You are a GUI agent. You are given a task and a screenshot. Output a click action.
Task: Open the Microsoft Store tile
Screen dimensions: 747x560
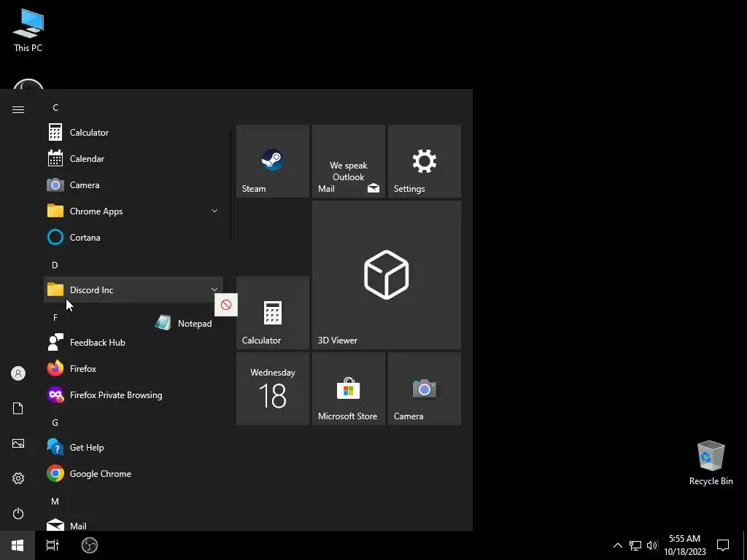click(x=348, y=388)
